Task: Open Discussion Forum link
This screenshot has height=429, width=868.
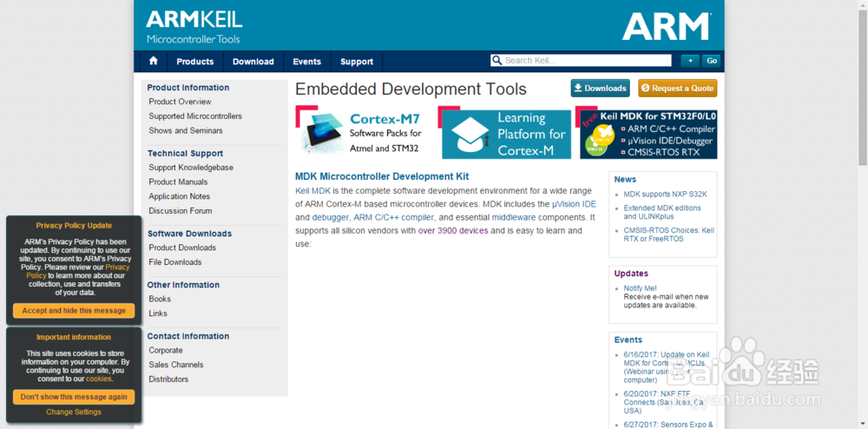Action: tap(181, 210)
